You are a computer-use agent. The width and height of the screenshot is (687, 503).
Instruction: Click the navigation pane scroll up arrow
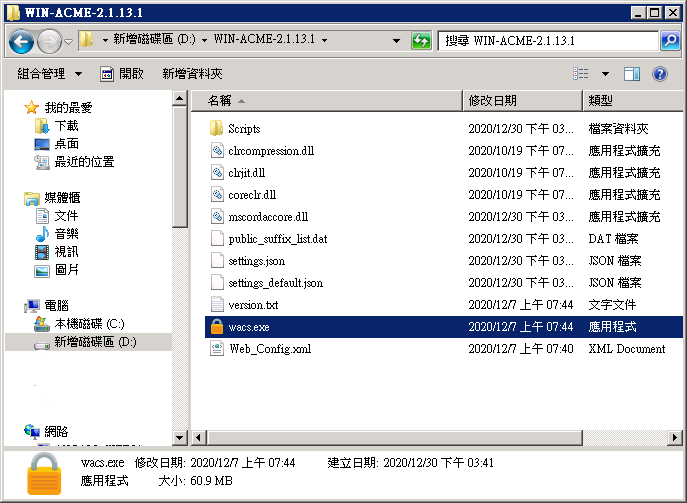coord(180,98)
